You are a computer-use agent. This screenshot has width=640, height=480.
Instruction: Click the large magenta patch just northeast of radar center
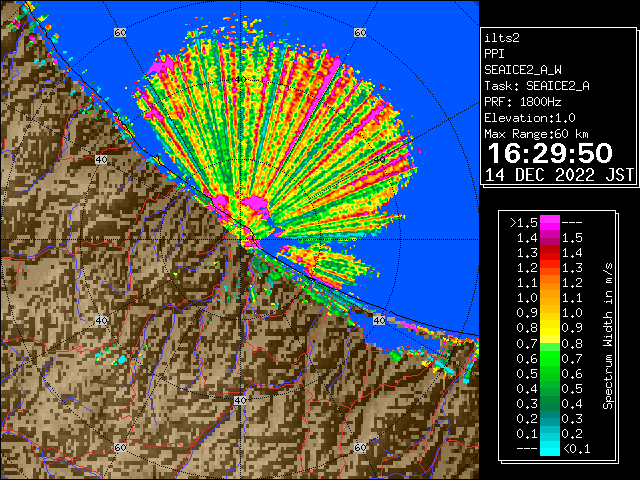(255, 202)
